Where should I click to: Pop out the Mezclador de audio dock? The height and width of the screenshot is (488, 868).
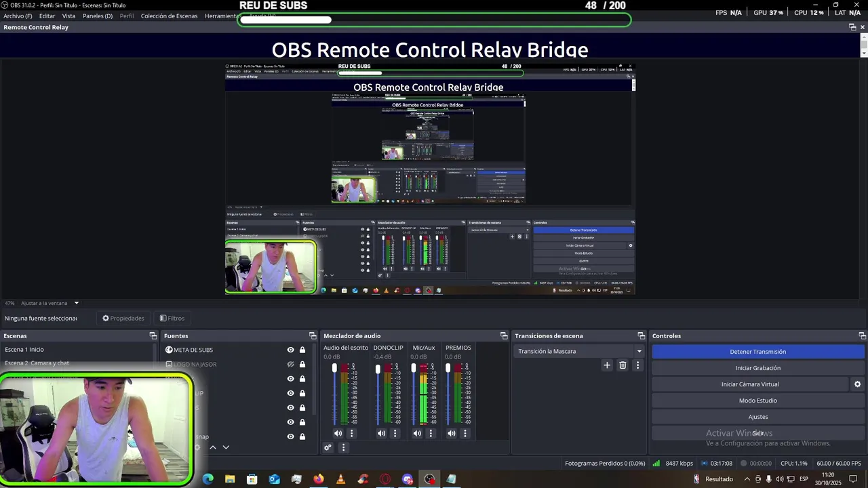pos(504,335)
